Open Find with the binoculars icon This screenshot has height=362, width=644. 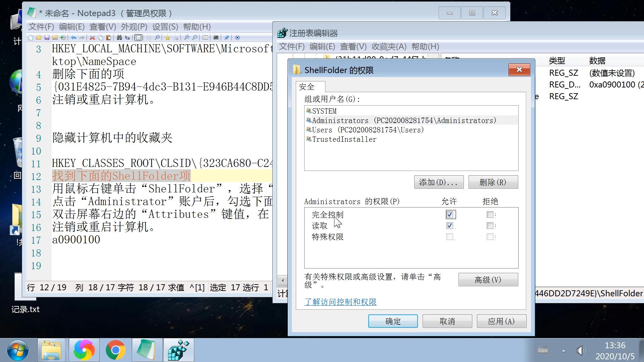119,38
